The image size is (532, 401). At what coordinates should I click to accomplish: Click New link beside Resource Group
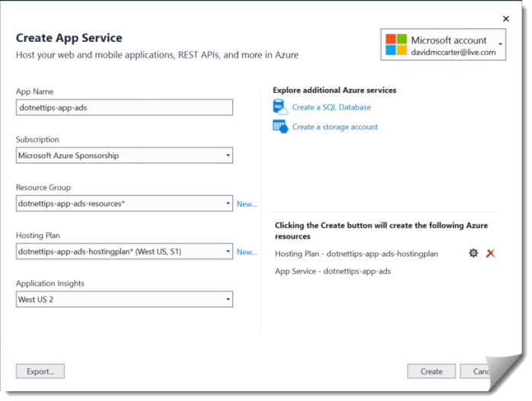pyautogui.click(x=247, y=204)
